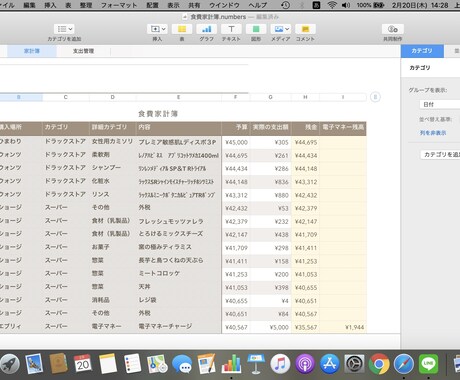Screen dimensions: 460x380
Task: Open Notes from the Dock
Action: pyautogui.click(x=108, y=364)
